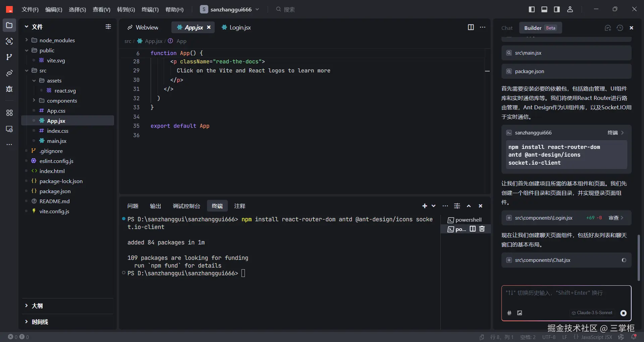Screen dimensions: 644x342
Task: Attach an image to the chat input
Action: coord(520,313)
